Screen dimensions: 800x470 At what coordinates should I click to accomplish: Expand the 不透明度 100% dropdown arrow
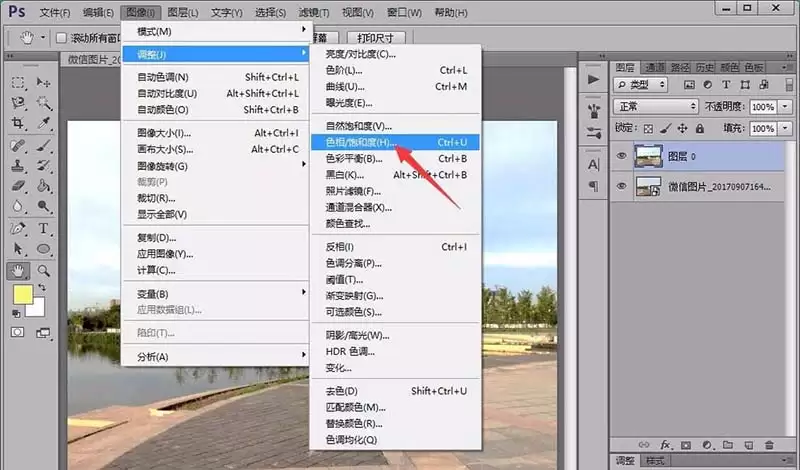pos(785,107)
